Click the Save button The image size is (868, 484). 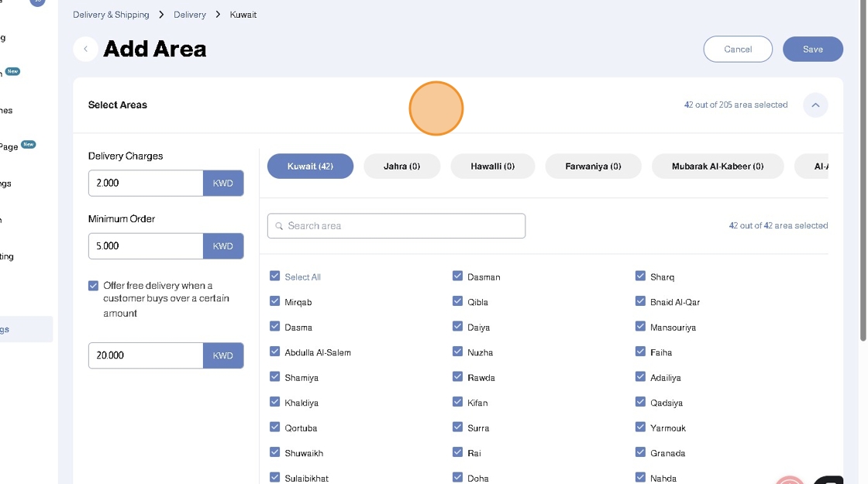coord(812,49)
